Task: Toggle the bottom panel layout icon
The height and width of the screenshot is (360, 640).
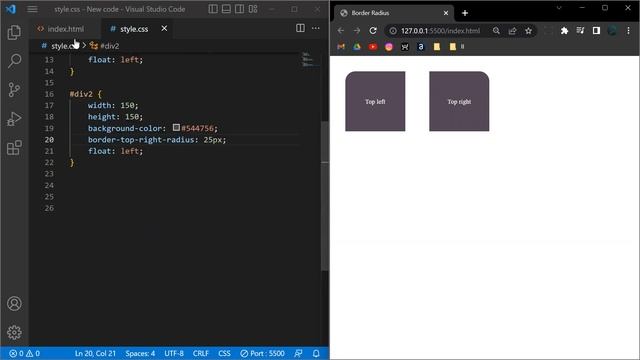Action: (x=226, y=9)
